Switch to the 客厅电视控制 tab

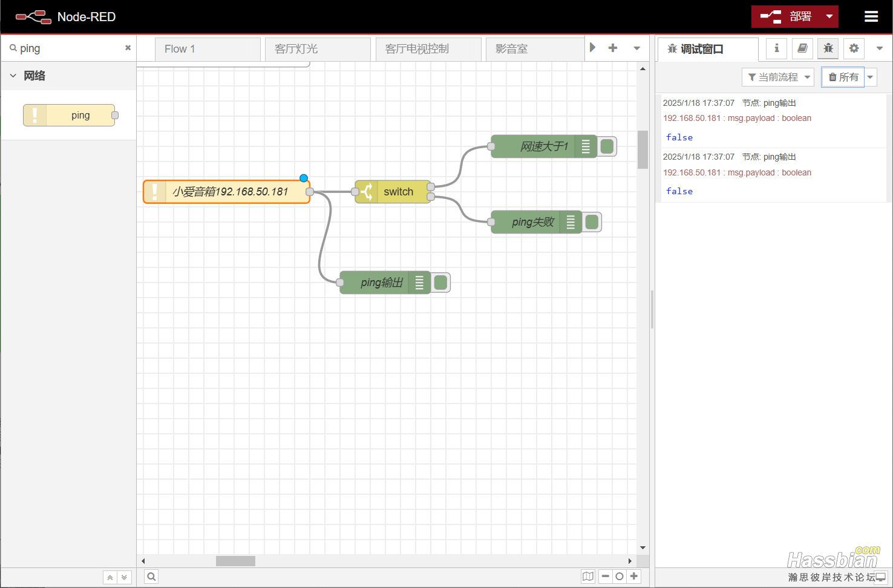pos(428,49)
